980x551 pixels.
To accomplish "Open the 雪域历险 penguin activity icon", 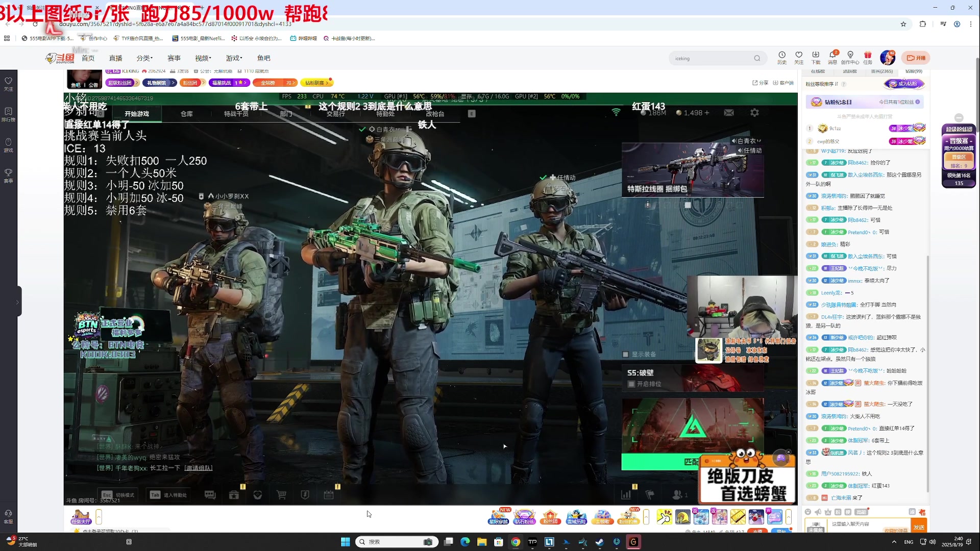I will point(576,517).
